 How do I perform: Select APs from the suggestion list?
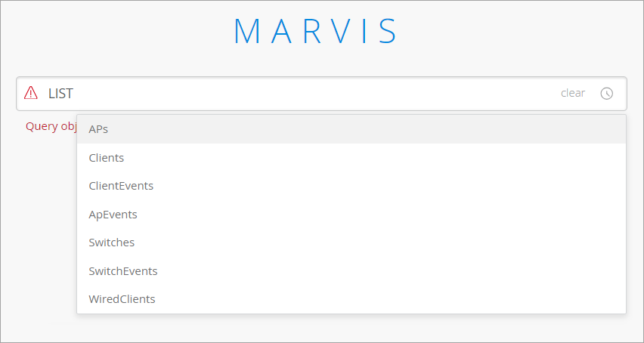tap(98, 129)
